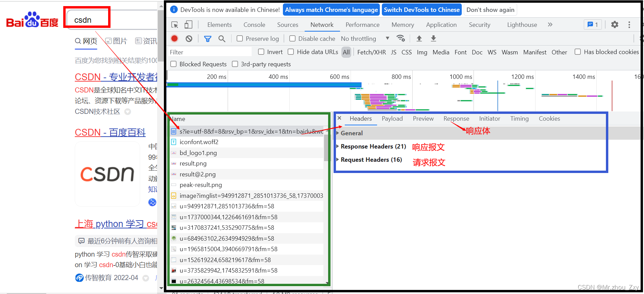Close the request details panel

point(339,118)
